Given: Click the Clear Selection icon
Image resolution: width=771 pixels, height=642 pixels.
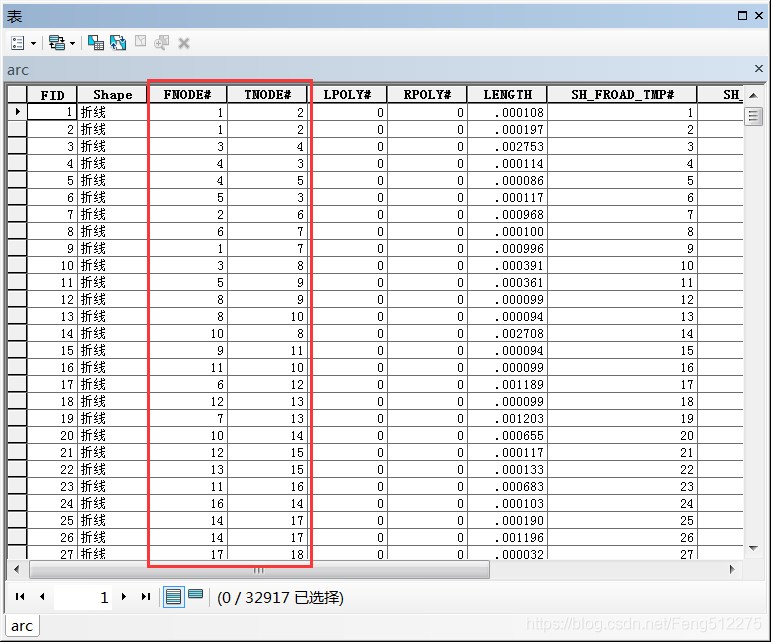Looking at the screenshot, I should 141,41.
